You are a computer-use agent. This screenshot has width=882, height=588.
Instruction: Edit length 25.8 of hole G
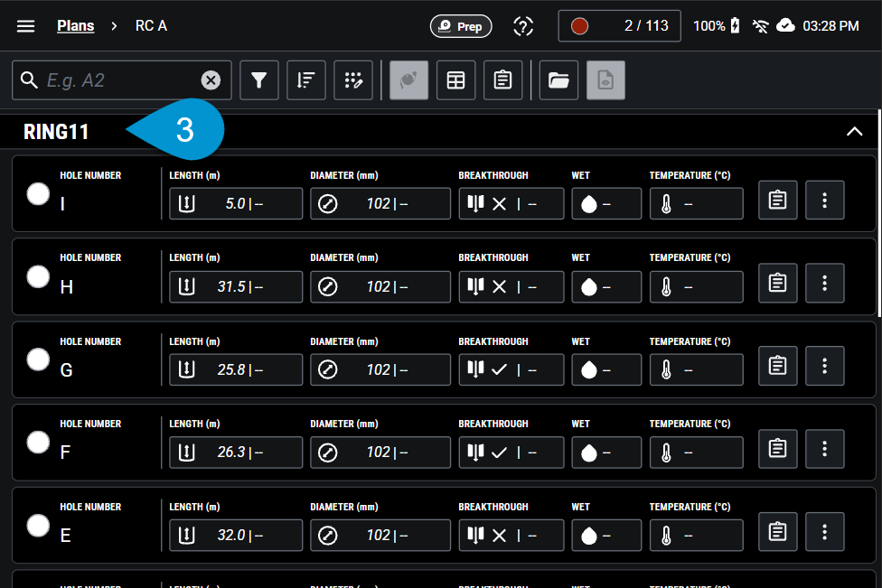pyautogui.click(x=236, y=369)
